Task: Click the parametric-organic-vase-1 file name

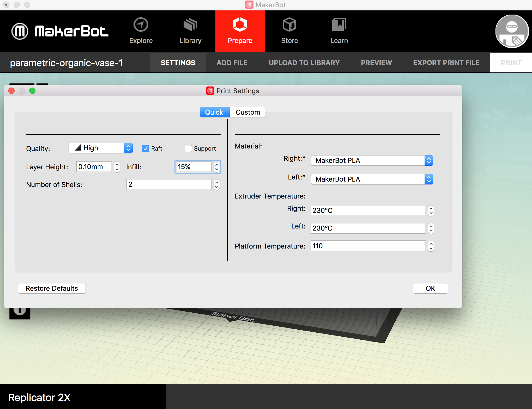Action: [x=66, y=63]
